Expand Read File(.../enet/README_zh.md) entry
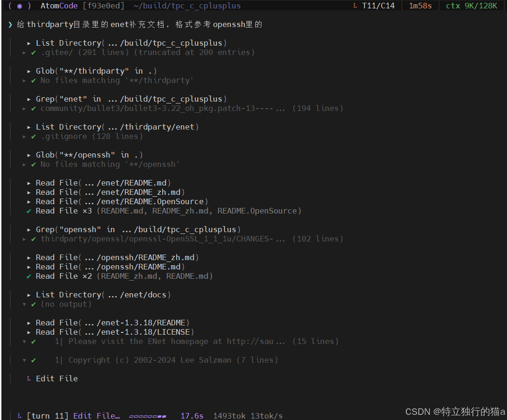The height and width of the screenshot is (420, 507). [x=29, y=193]
